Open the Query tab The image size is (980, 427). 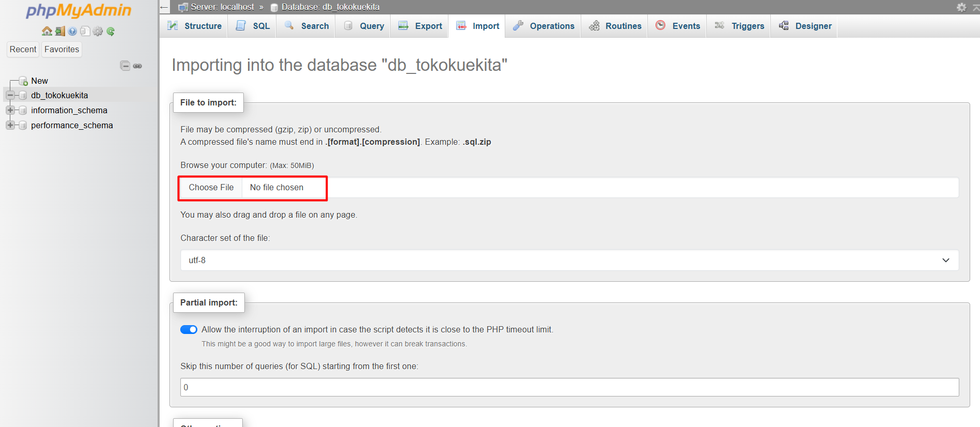click(x=364, y=26)
